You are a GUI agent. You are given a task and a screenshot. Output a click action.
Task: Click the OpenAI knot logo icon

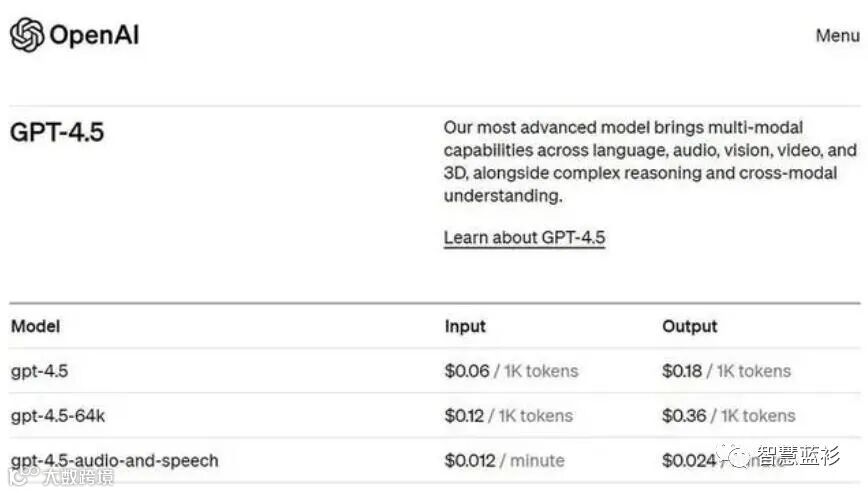pos(27,35)
